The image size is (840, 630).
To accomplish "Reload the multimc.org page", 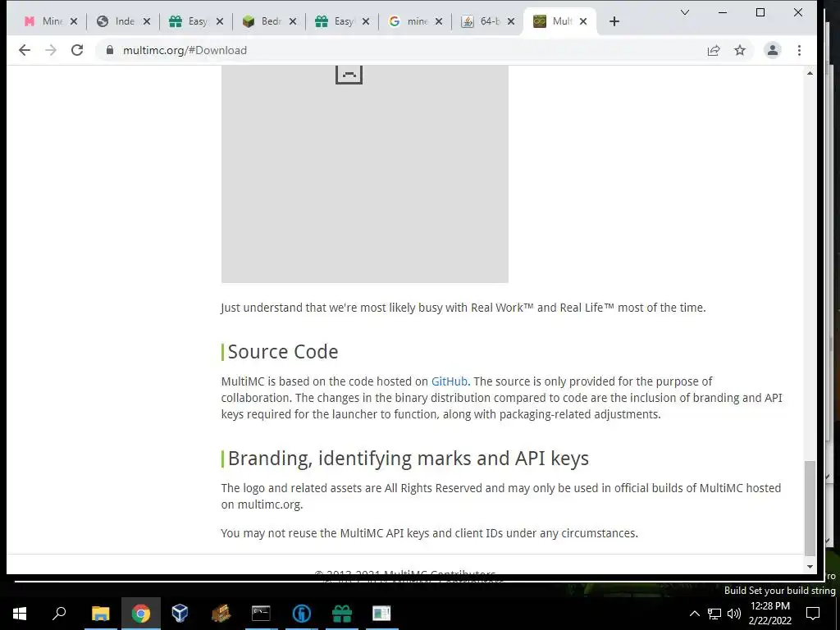I will click(77, 50).
